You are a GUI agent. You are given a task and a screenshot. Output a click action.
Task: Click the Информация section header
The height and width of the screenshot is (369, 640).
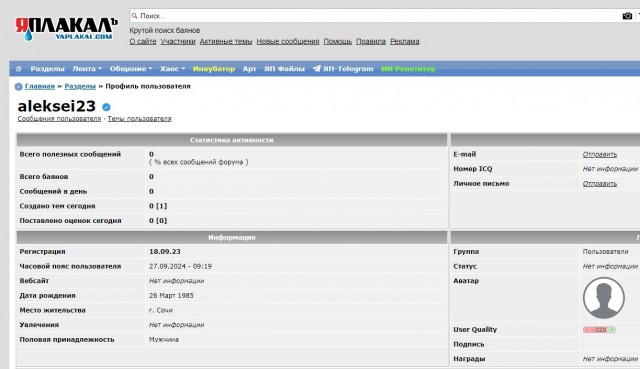click(231, 237)
